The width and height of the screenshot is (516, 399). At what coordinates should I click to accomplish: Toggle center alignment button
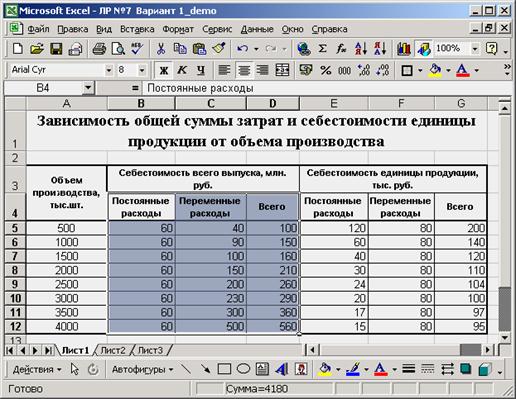pos(244,70)
